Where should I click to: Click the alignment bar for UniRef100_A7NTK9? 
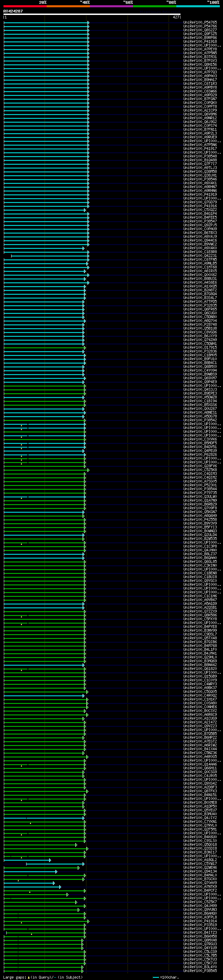(32, 887)
